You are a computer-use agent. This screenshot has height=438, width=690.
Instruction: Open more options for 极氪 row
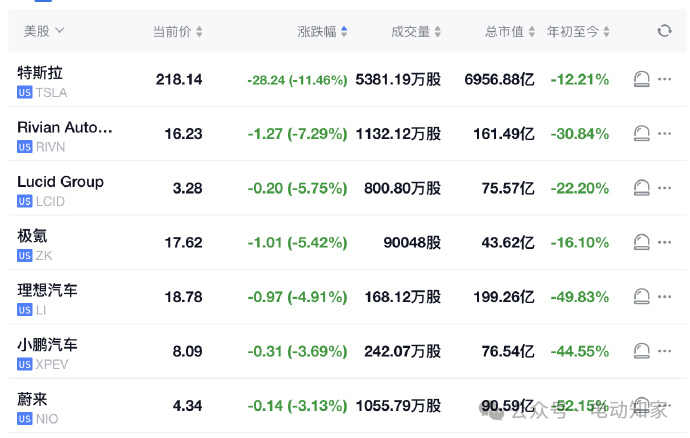(x=664, y=242)
